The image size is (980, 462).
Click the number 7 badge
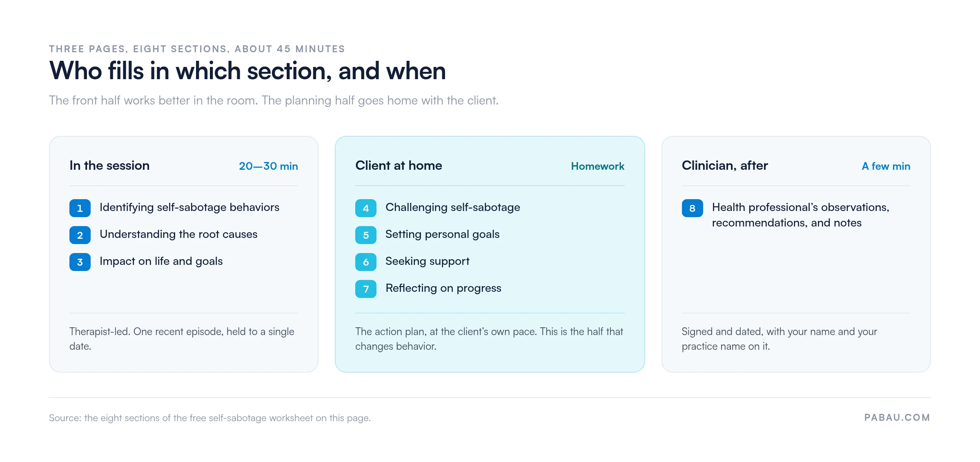tap(366, 289)
